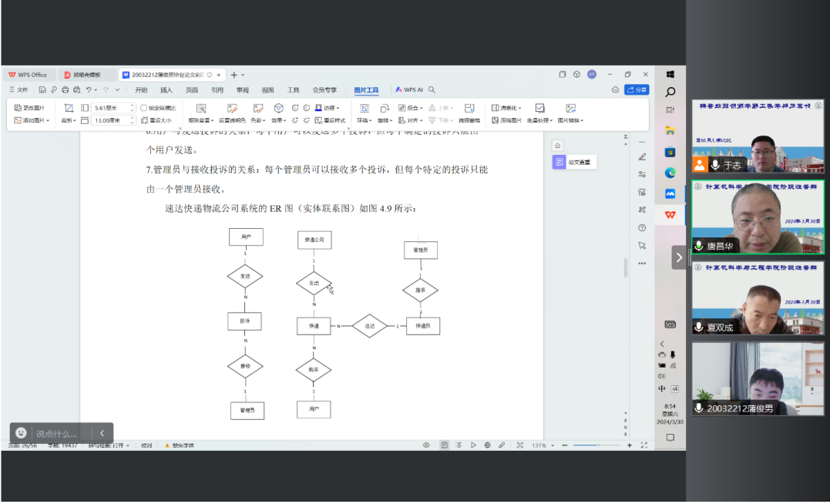Screen dimensions: 830x504
Task: Click the zoom slider in status bar
Action: (x=596, y=445)
